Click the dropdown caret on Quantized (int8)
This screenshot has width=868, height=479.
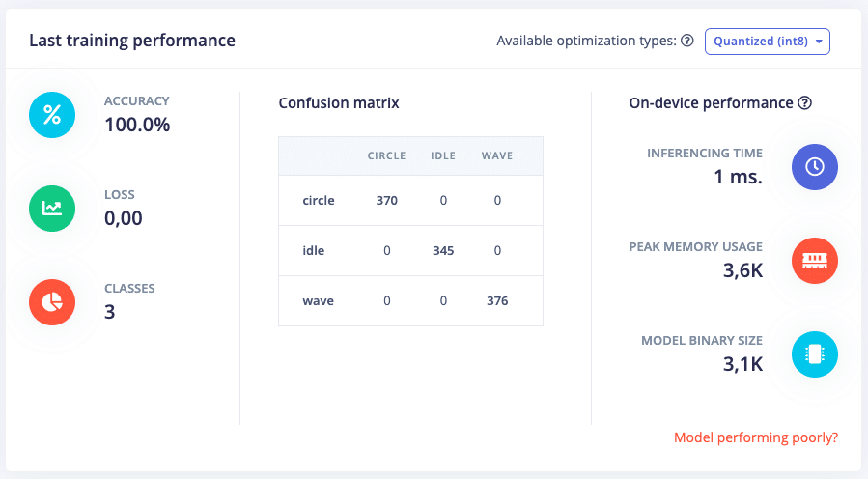click(x=819, y=42)
